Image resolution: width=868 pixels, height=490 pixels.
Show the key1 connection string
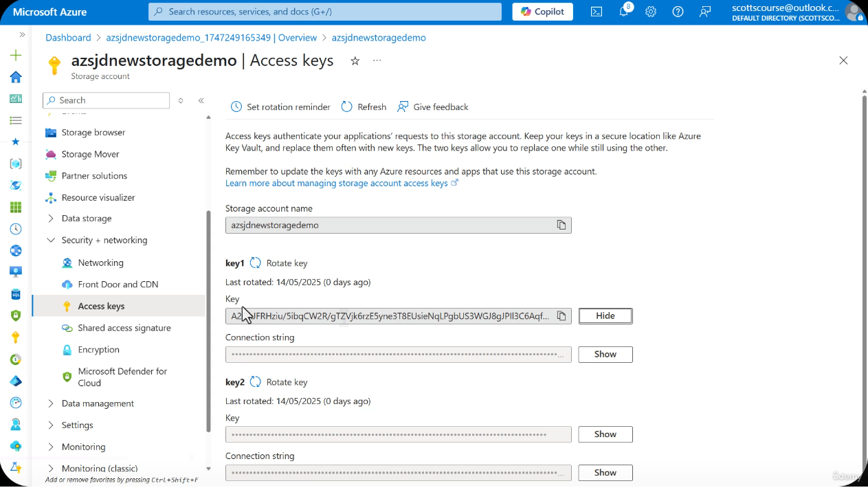(x=604, y=354)
